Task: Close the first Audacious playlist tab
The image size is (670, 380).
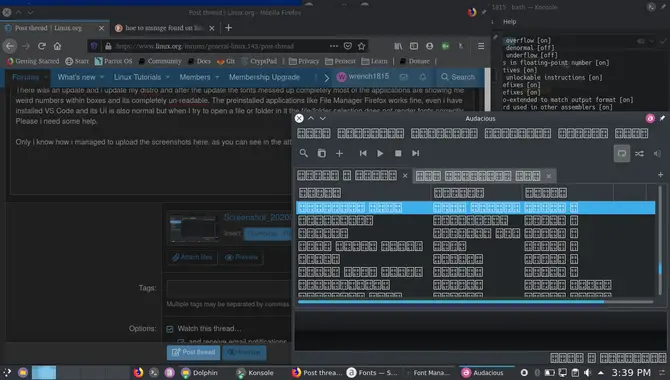Action: [x=405, y=176]
